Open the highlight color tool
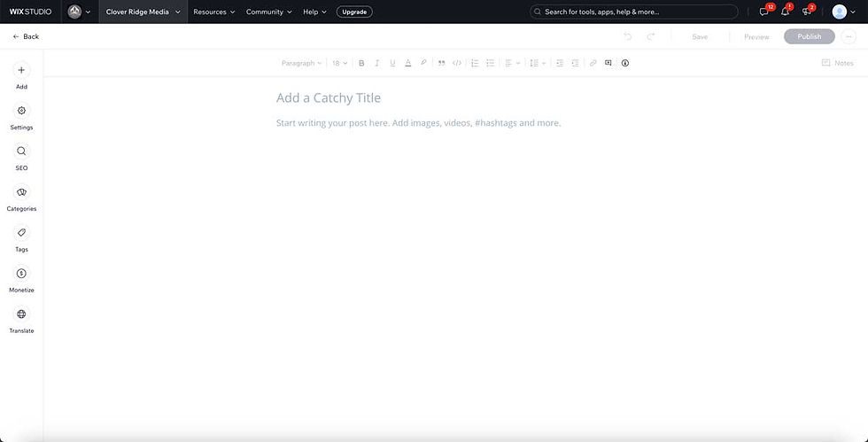 pyautogui.click(x=423, y=63)
